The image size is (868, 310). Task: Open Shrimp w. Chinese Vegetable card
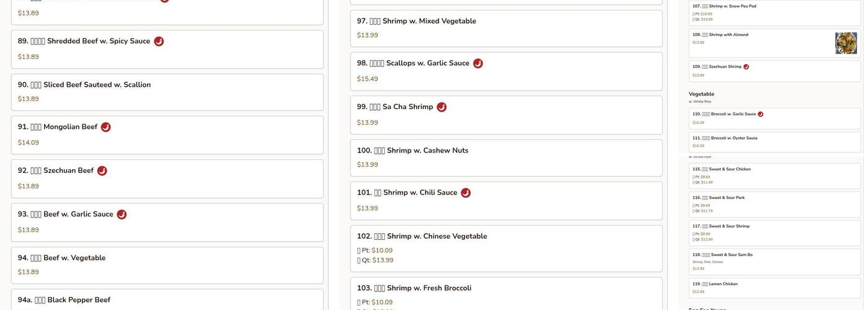[507, 249]
